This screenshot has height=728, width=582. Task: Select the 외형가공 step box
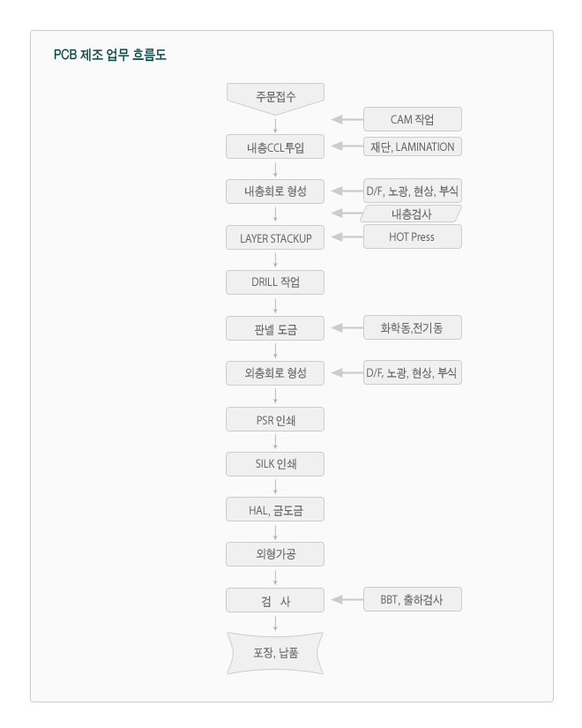pos(275,553)
